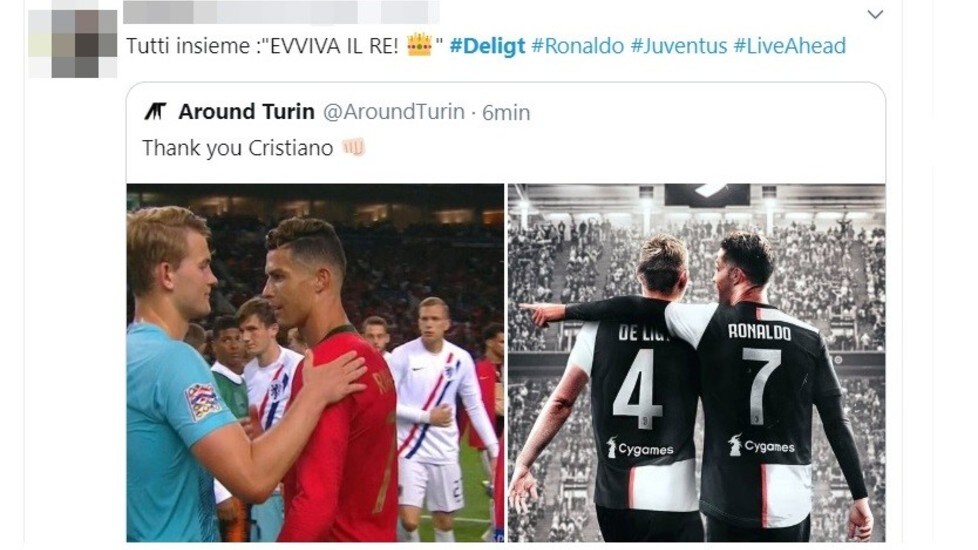Click the @AroundTurin handle
Viewport: 978px width, 550px height.
[x=394, y=112]
